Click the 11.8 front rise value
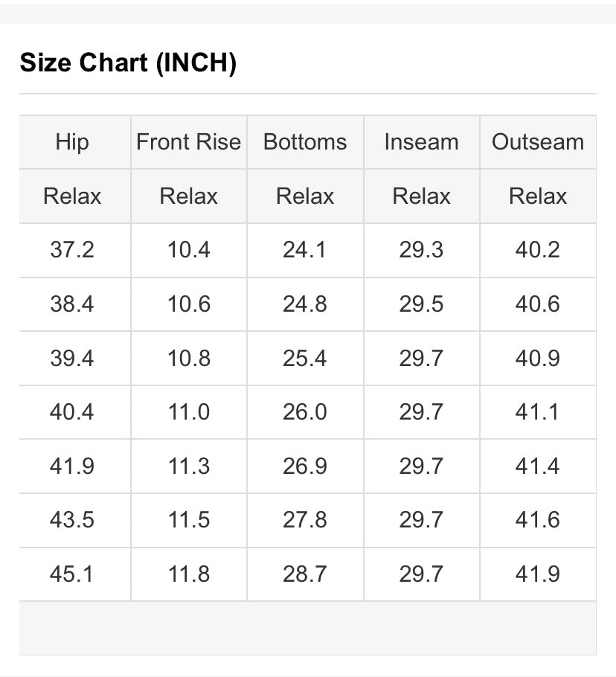The image size is (616, 677). click(x=189, y=574)
